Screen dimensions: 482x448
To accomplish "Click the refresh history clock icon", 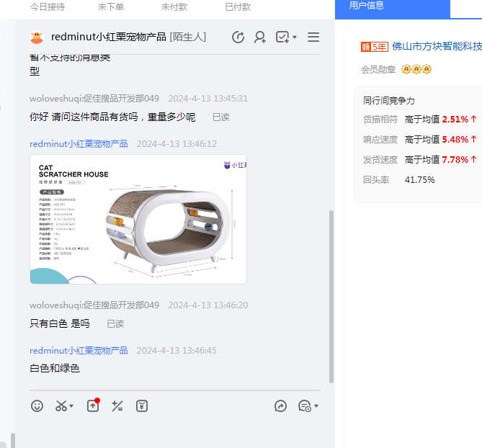I will point(238,37).
